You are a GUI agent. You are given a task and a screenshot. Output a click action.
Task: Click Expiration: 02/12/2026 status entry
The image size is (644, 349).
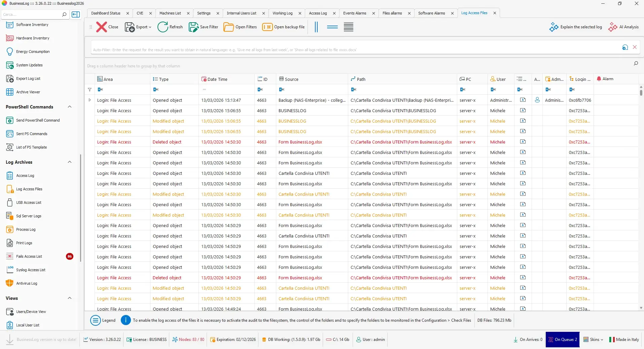[233, 340]
